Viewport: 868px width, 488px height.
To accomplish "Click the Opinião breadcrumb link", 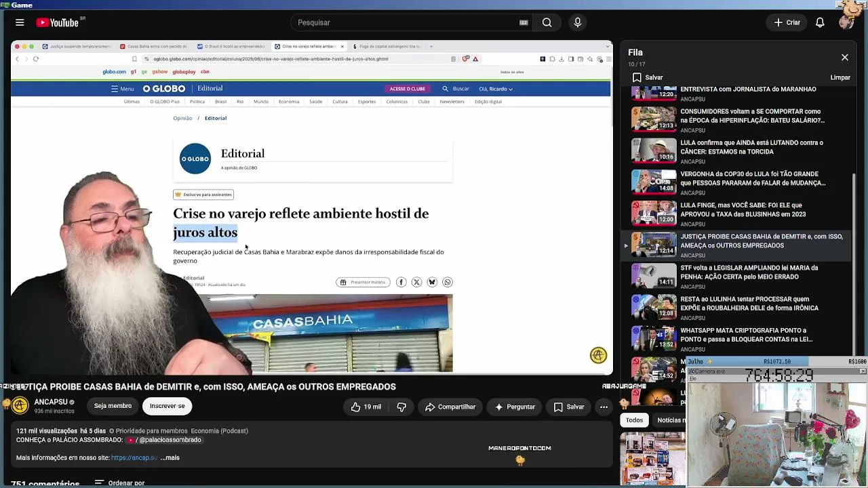I will (x=182, y=118).
